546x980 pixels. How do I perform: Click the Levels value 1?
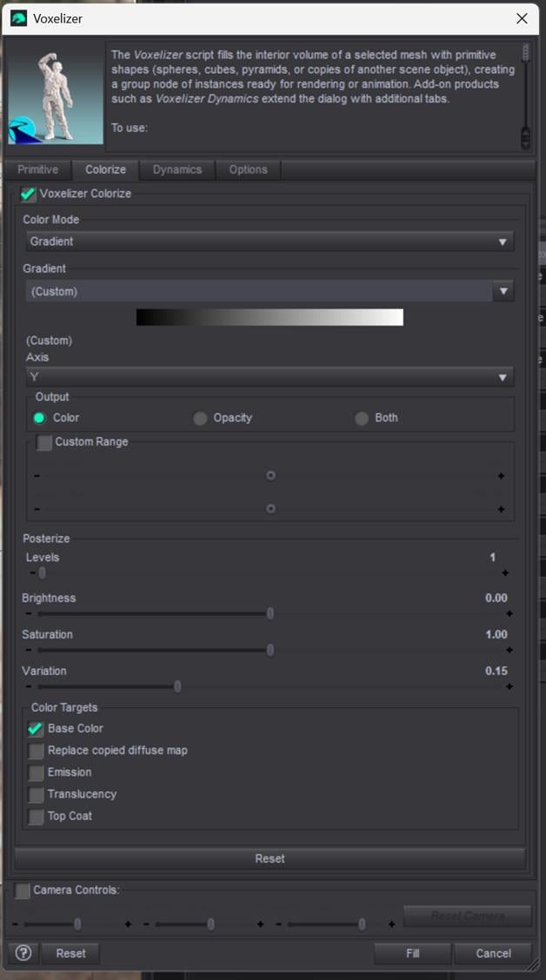click(x=493, y=557)
